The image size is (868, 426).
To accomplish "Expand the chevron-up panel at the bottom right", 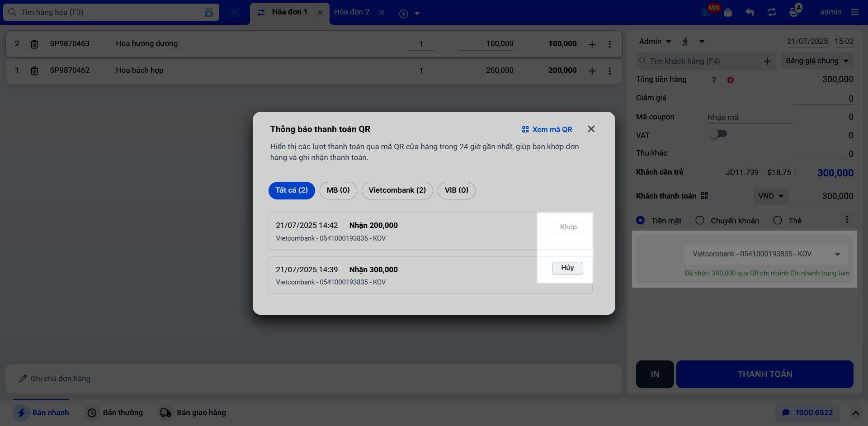I will 855,413.
